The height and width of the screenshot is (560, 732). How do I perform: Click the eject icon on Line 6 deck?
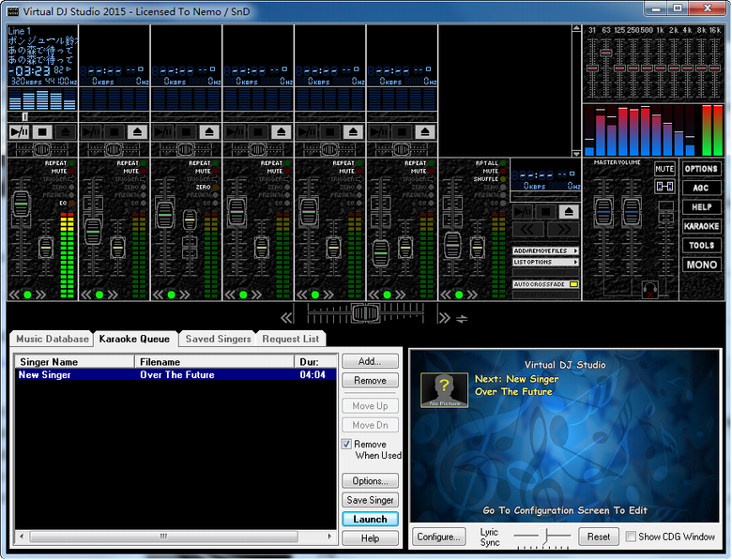click(425, 132)
